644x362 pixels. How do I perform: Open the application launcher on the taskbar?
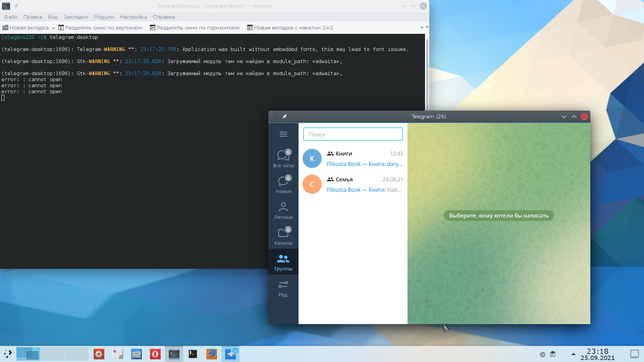[x=8, y=354]
